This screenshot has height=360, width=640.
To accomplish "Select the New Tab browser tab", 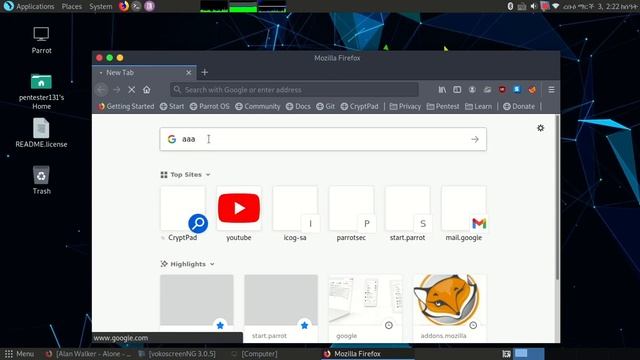I will pos(145,72).
